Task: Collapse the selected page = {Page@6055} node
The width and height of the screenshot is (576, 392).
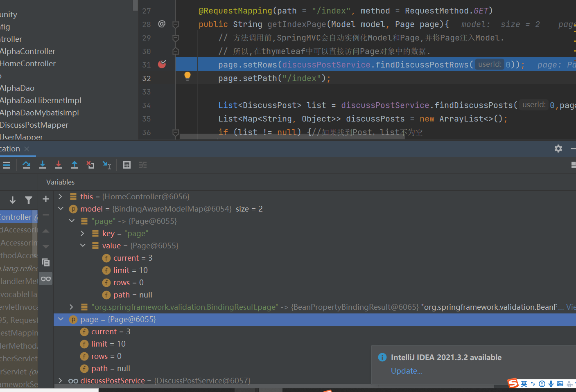Action: tap(61, 319)
